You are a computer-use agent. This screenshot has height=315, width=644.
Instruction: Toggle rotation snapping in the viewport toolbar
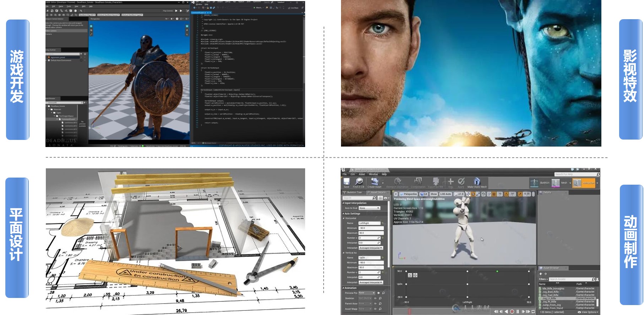coord(506,194)
